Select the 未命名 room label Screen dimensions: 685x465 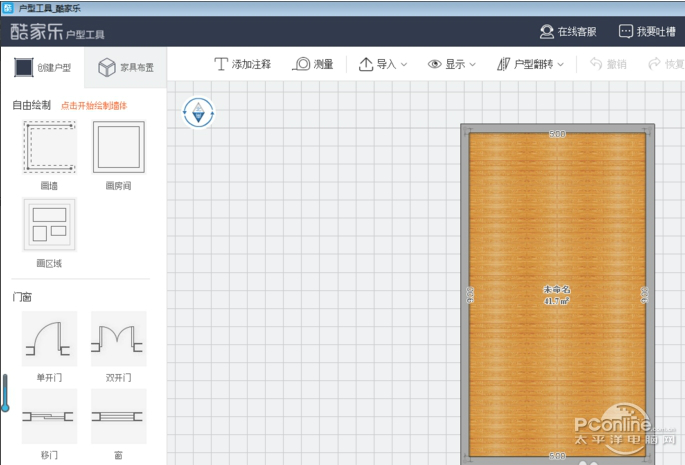point(557,289)
